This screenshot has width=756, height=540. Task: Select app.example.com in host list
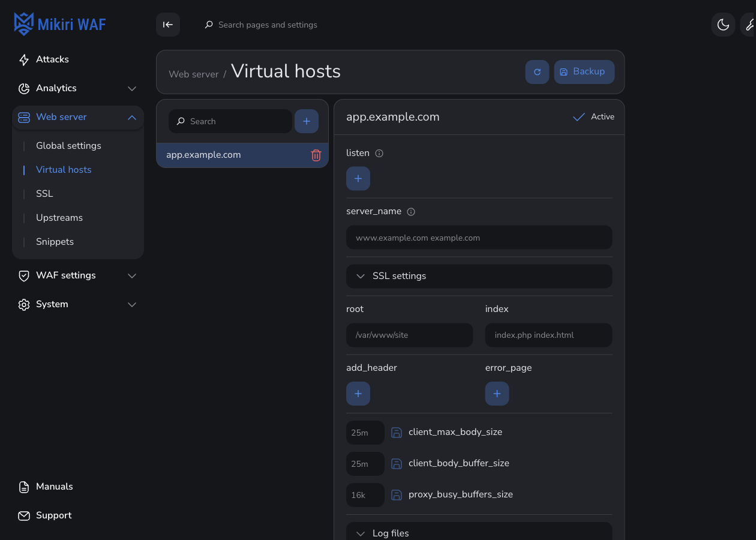coord(242,155)
